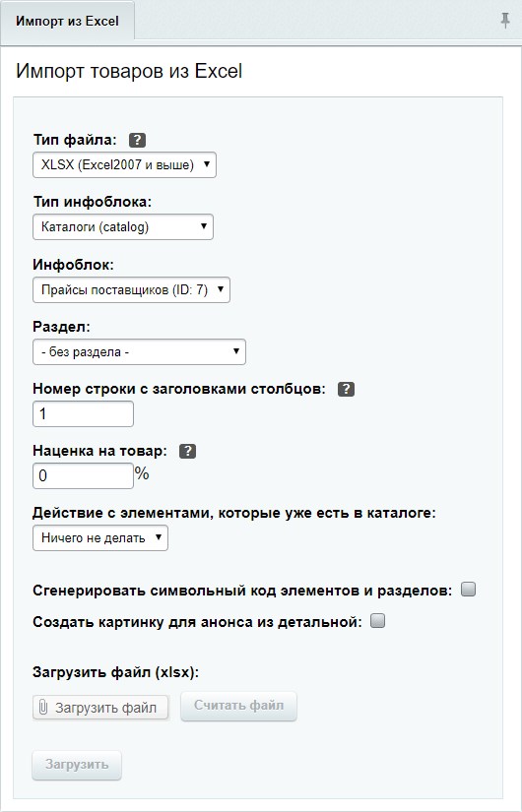Click the Загрузить submit button
522x812 pixels.
click(77, 765)
